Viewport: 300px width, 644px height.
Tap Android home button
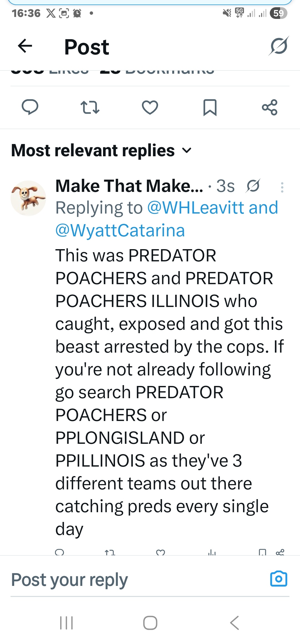(x=150, y=623)
